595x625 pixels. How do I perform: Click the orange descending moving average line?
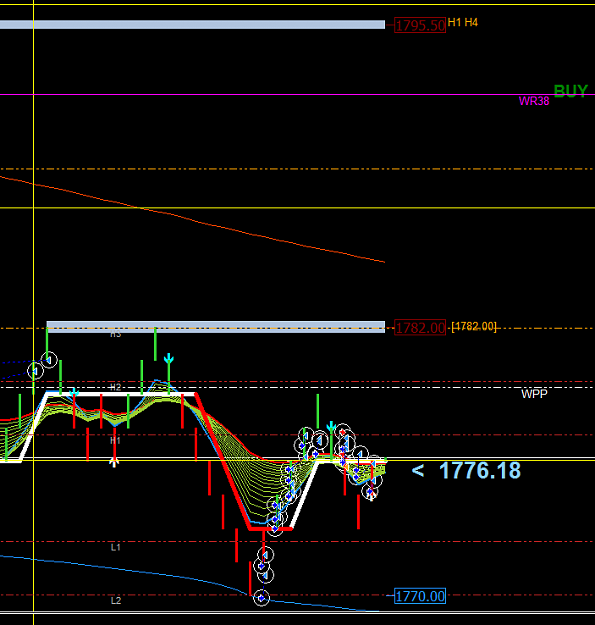point(192,220)
